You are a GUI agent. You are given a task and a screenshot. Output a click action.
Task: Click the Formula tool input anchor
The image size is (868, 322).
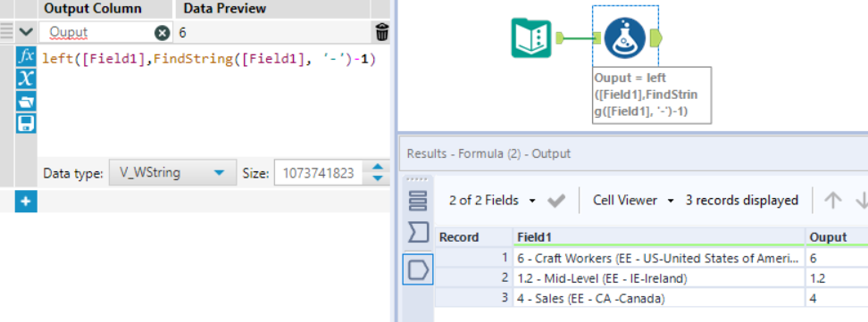597,37
